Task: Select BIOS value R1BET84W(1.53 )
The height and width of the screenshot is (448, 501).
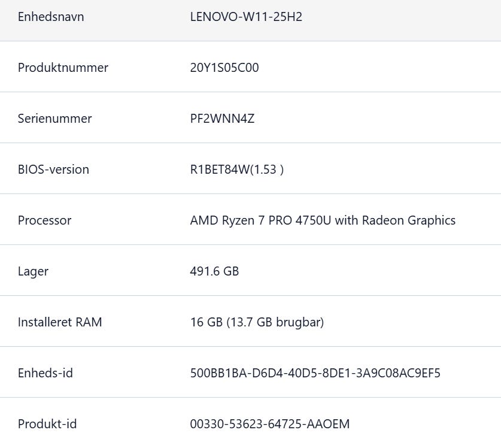Action: (237, 169)
